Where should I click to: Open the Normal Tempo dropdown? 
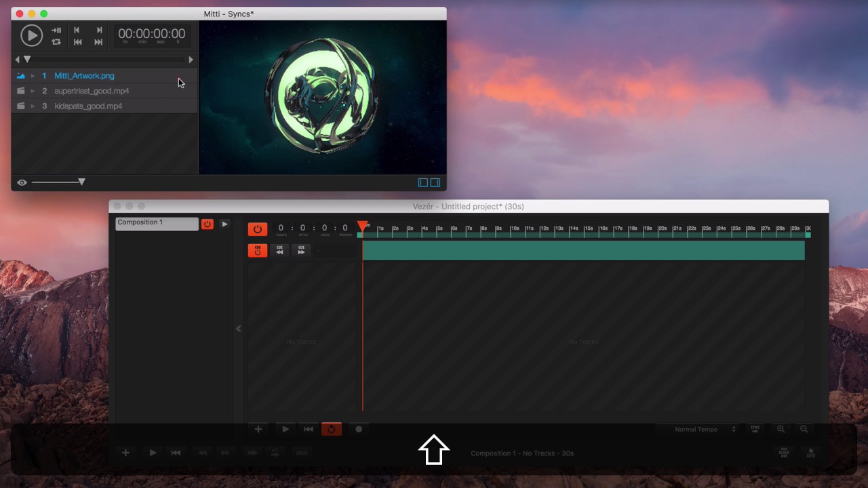696,429
